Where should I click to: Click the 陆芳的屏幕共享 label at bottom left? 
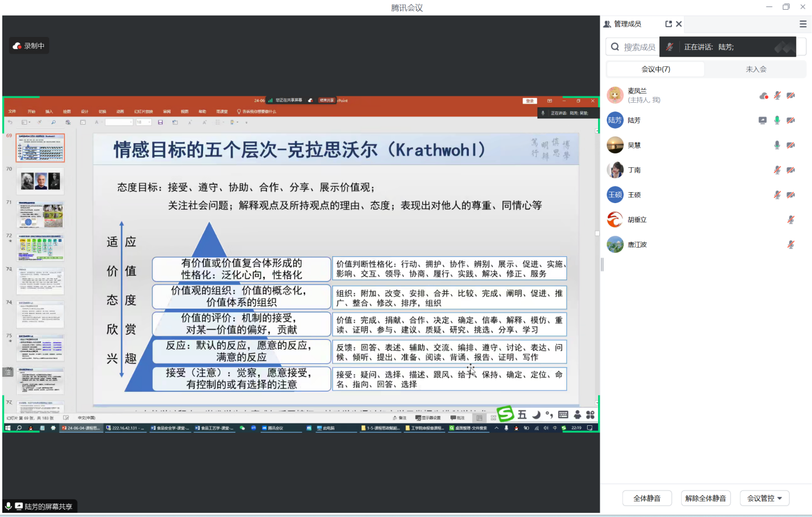click(48, 507)
